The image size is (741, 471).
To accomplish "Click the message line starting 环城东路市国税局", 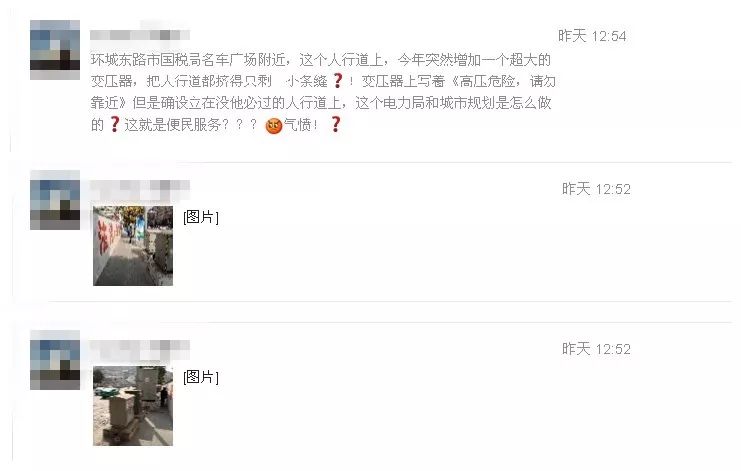I will (x=321, y=60).
